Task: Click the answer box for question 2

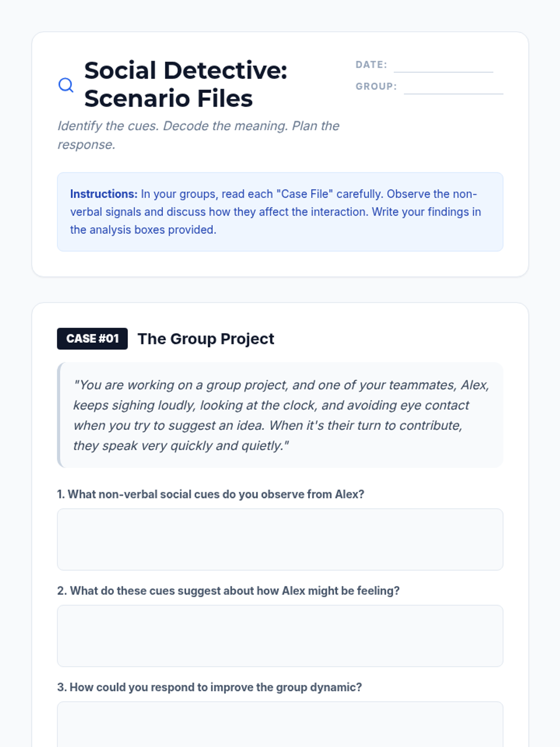Action: 280,635
